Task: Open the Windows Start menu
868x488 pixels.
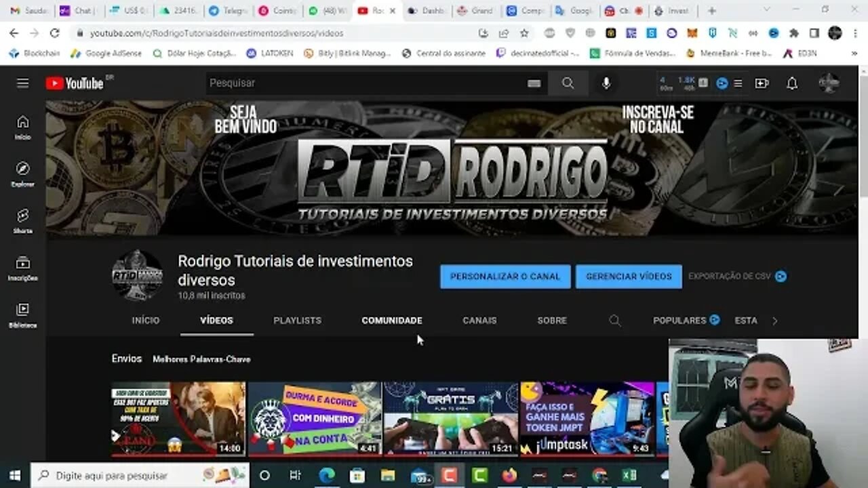Action: coord(15,475)
